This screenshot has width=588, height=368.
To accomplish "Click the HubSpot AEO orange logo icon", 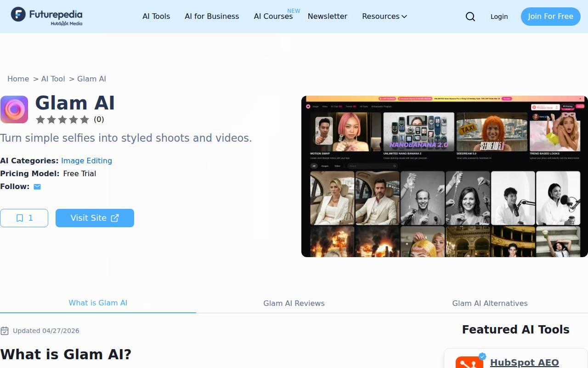I will (469, 362).
